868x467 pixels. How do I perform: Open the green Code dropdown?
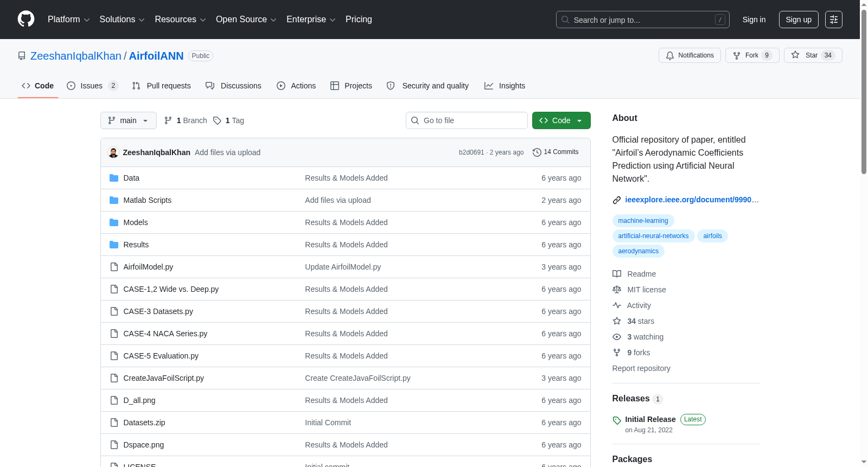561,120
